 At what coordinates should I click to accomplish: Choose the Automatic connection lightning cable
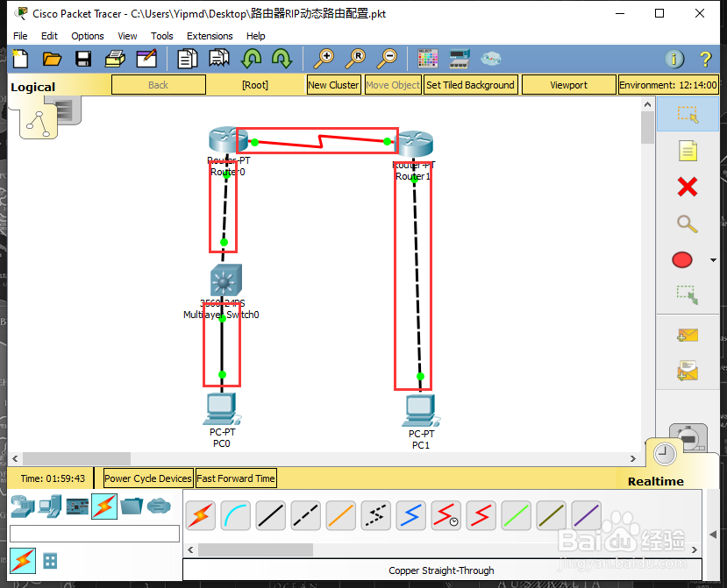(201, 515)
